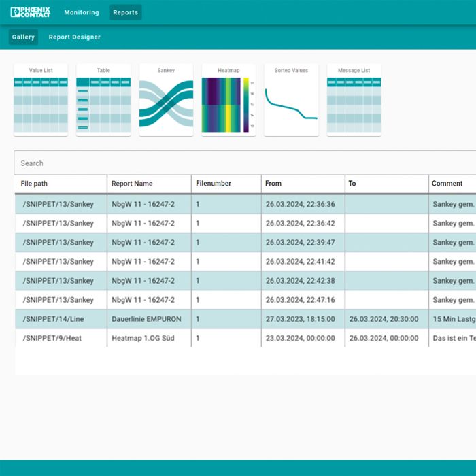
Task: Select the Sankey report template
Action: [x=166, y=100]
